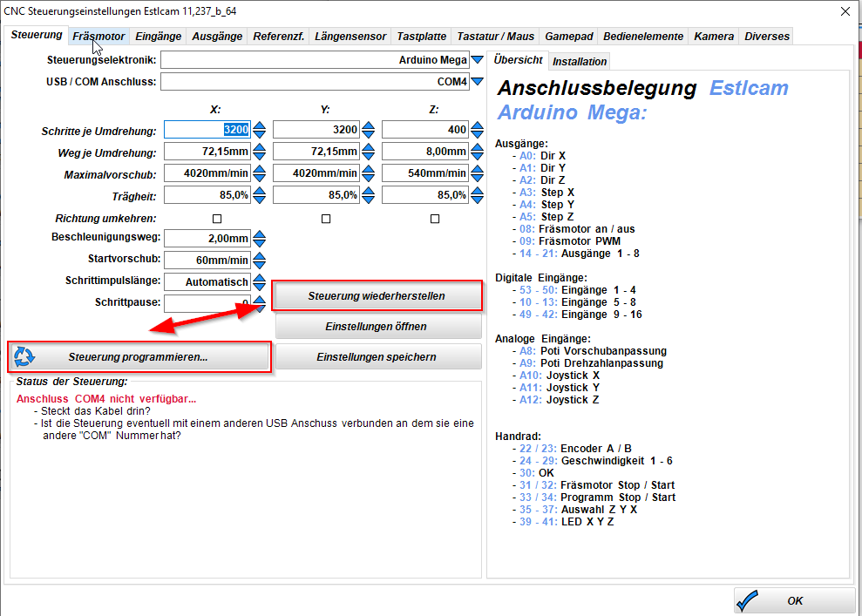Switch to the Eingänge tab
Screen dimensions: 862x616
pos(159,37)
